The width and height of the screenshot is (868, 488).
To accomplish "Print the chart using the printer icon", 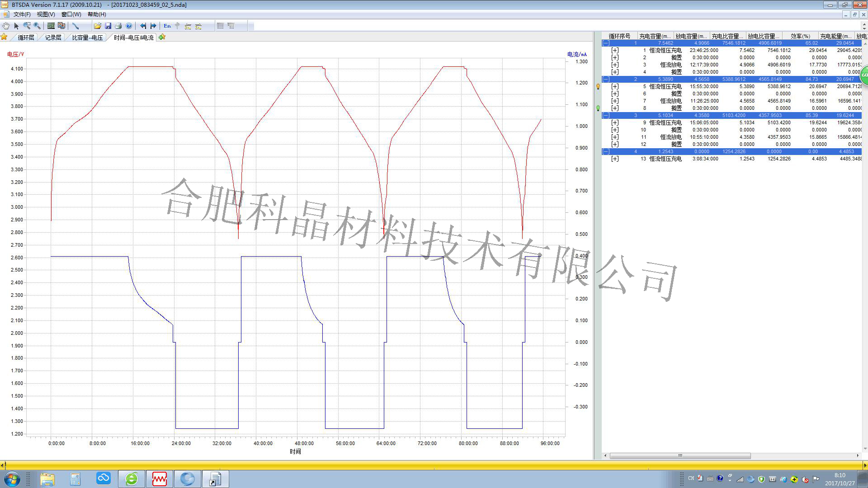I will [x=118, y=26].
